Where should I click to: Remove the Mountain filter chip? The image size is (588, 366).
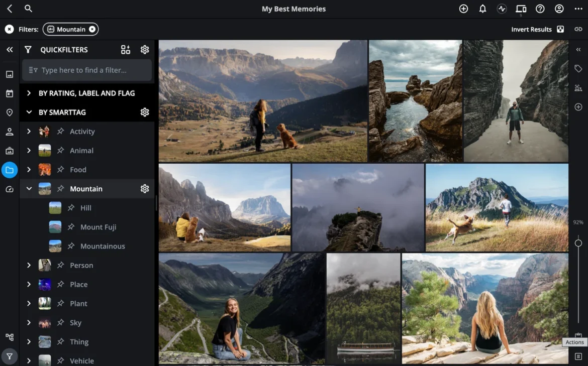92,29
